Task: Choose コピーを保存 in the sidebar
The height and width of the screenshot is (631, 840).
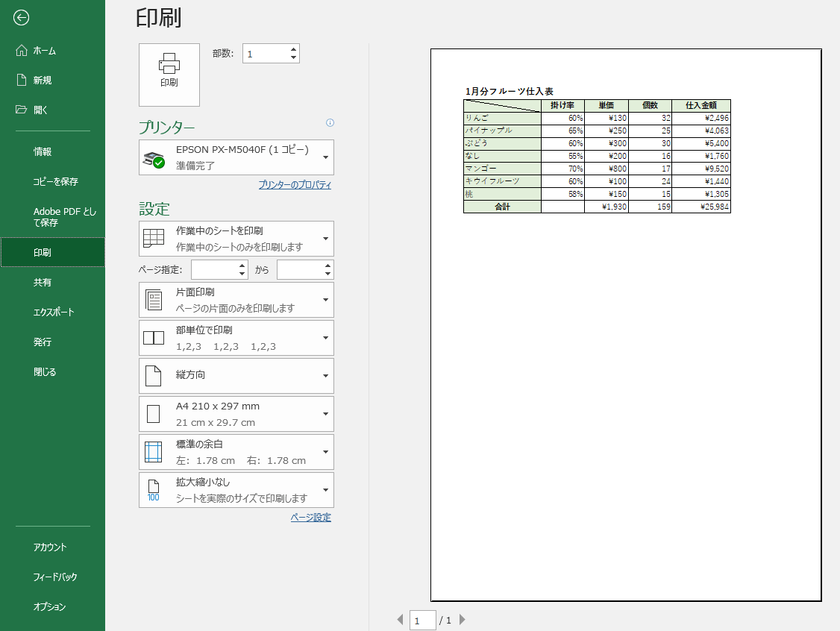Action: (x=52, y=181)
